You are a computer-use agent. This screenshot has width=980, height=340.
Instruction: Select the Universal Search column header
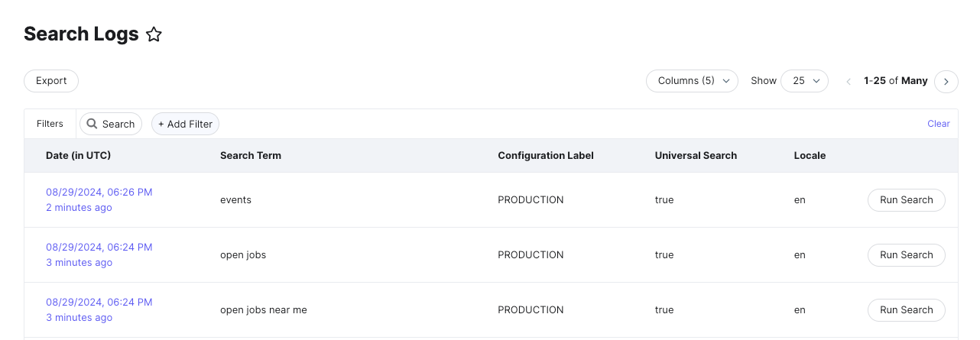(x=696, y=155)
